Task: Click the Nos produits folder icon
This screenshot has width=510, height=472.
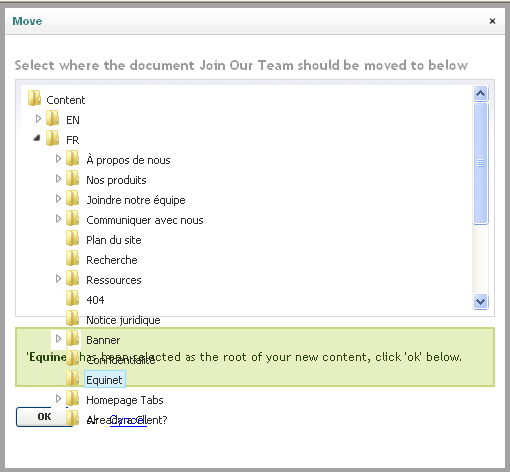Action: (x=73, y=178)
